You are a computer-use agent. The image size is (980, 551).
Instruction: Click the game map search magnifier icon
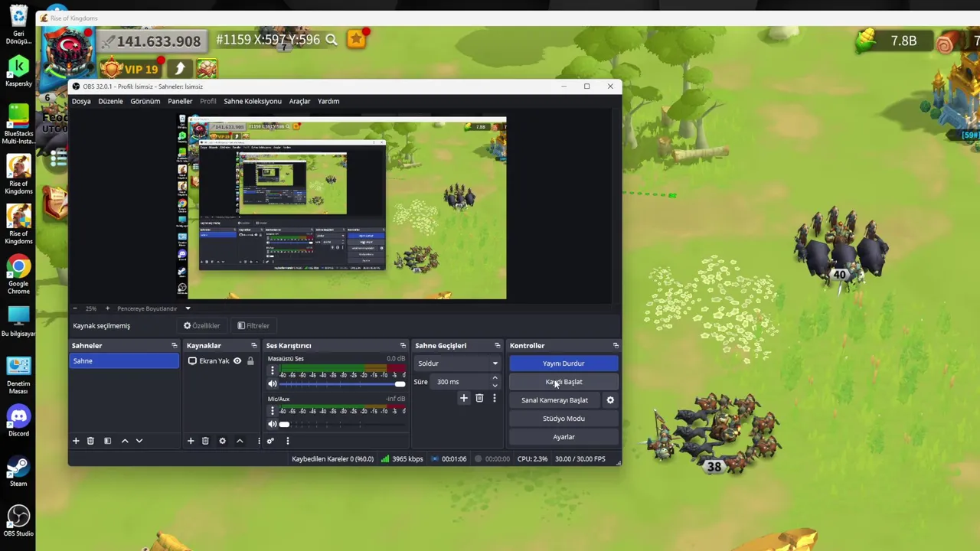pos(332,40)
